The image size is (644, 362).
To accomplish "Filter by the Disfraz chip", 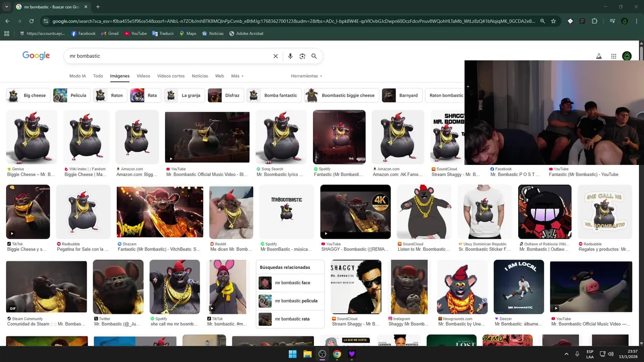I will (x=226, y=96).
